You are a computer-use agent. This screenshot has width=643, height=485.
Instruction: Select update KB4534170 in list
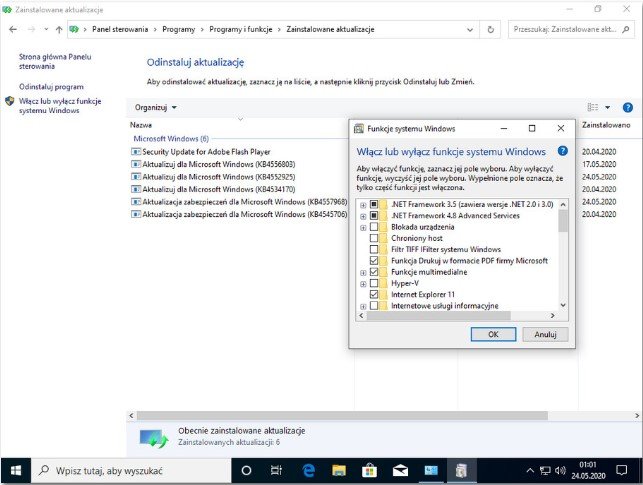219,189
